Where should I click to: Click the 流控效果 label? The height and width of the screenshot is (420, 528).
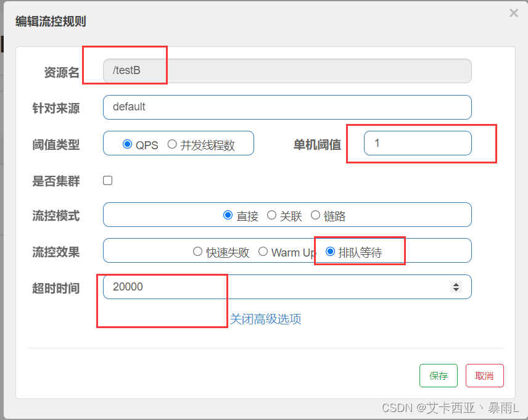(x=56, y=252)
